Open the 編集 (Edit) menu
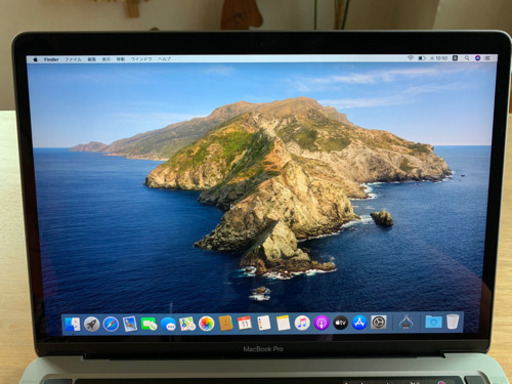The height and width of the screenshot is (384, 512). click(92, 59)
